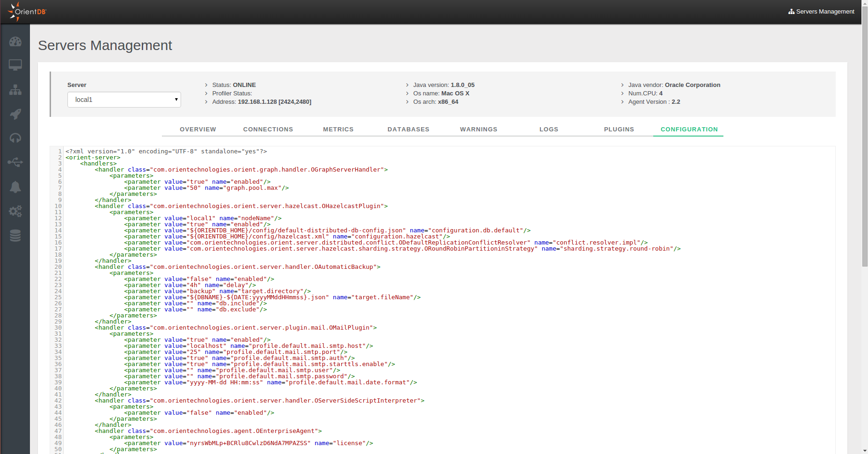Screen dimensions: 868x454
Task: Click the delay parameter line
Action: pos(190,285)
